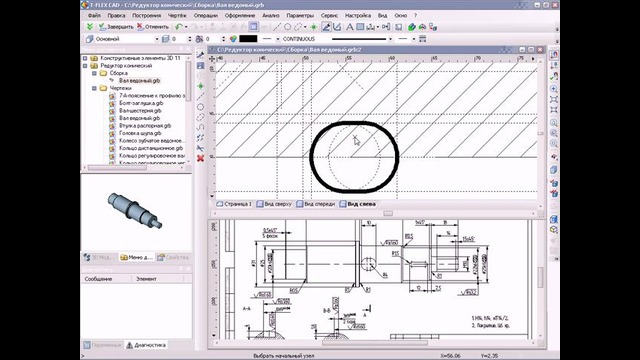Select the green node tool in top toolbar
Image resolution: width=640 pixels, height=360 pixels.
[313, 27]
